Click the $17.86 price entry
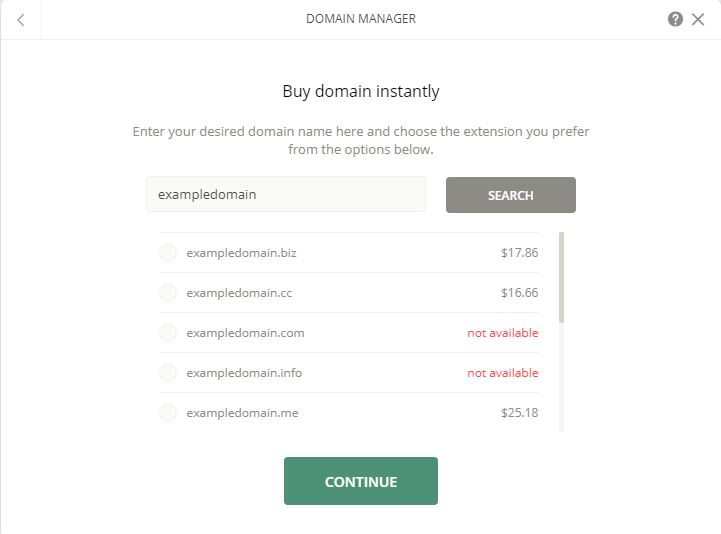This screenshot has width=721, height=534. coord(520,253)
